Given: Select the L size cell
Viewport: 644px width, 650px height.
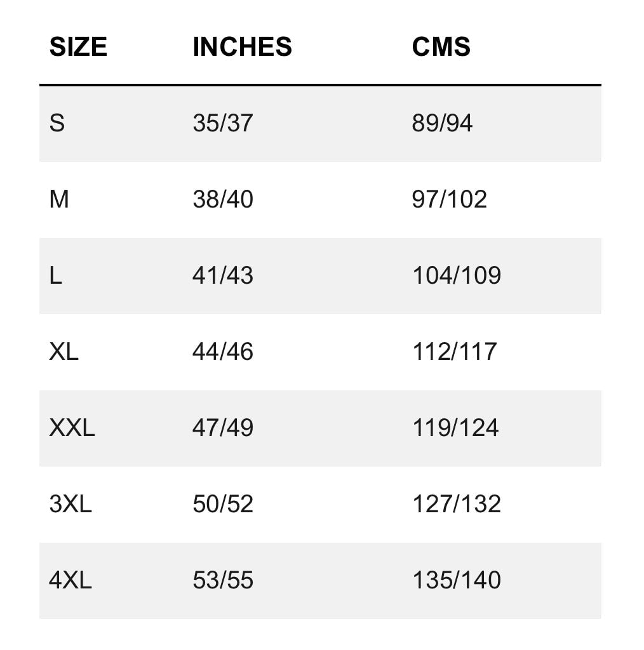Looking at the screenshot, I should pos(56,275).
